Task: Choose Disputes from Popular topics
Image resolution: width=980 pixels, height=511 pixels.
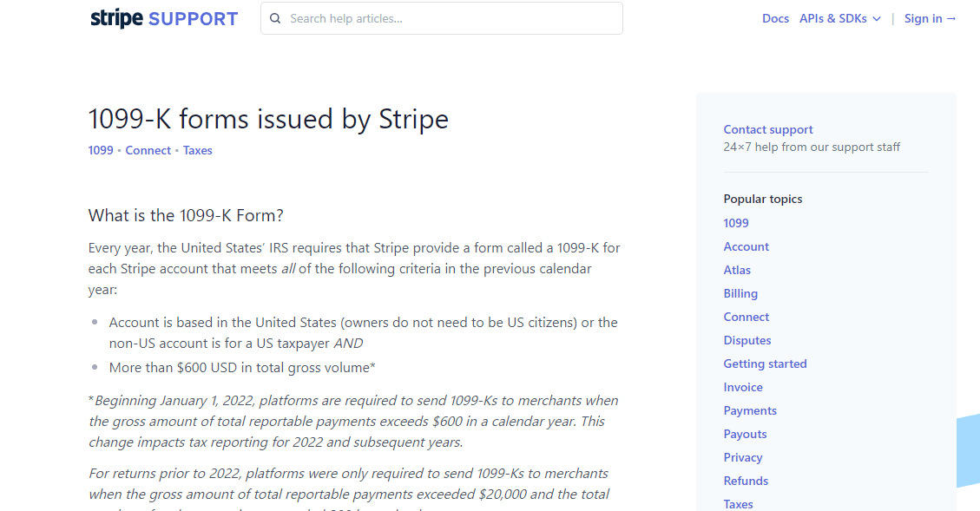Action: coord(747,340)
